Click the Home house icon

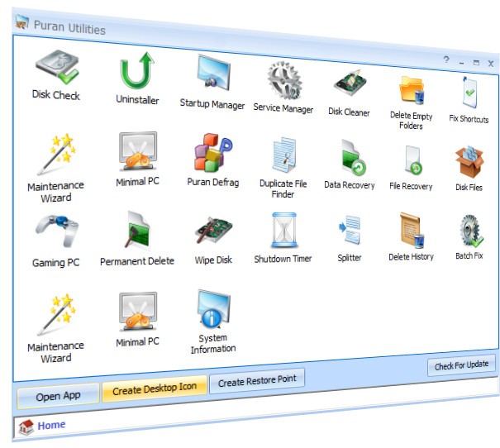coord(26,427)
